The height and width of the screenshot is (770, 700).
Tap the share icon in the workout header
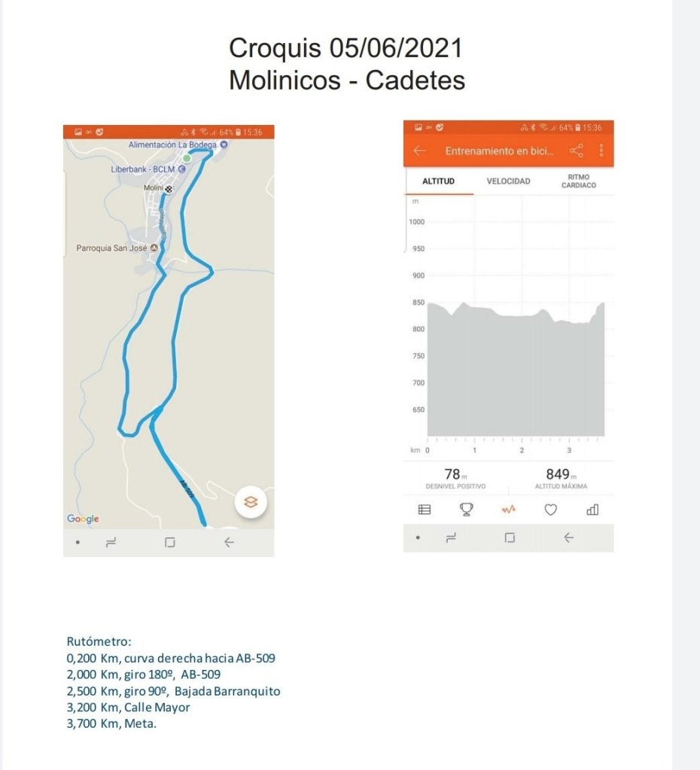tap(577, 151)
